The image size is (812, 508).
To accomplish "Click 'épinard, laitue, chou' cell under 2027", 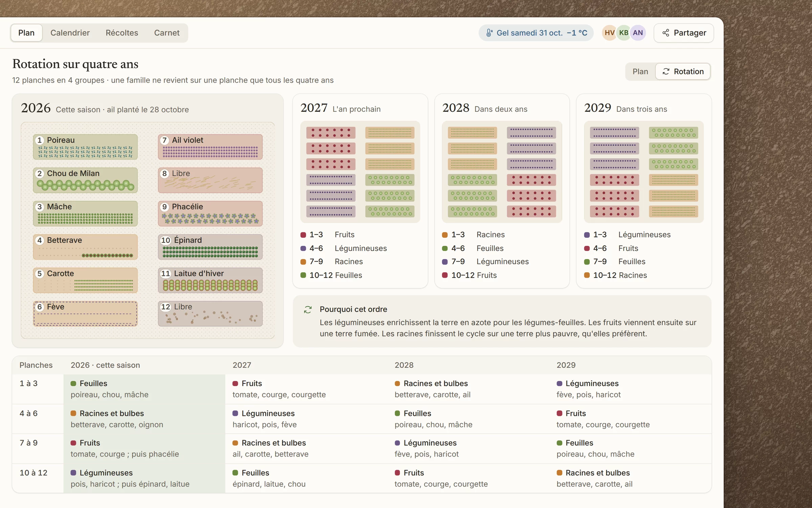I will [269, 484].
